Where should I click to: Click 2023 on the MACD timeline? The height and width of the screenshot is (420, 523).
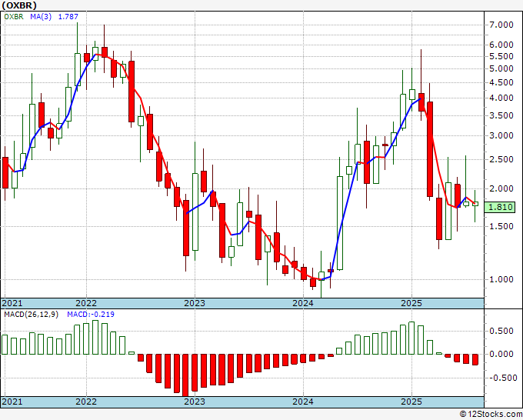click(x=195, y=402)
